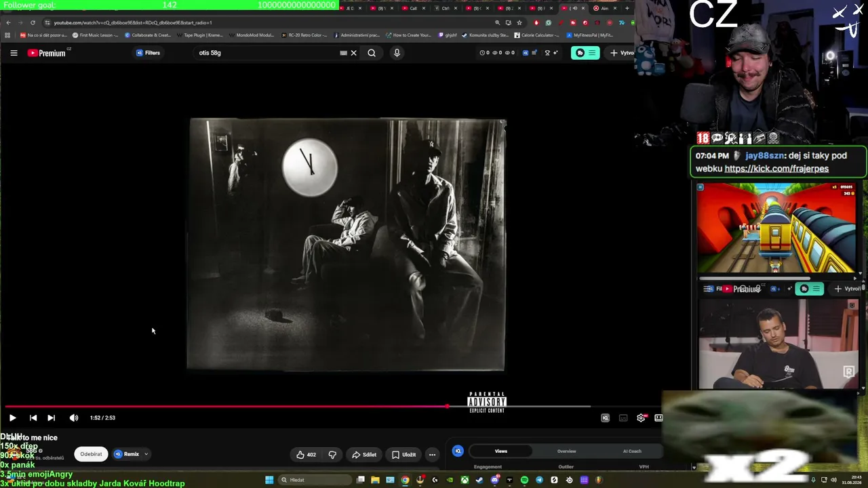This screenshot has height=488, width=868.
Task: Save the video with Uložit
Action: pos(403,455)
